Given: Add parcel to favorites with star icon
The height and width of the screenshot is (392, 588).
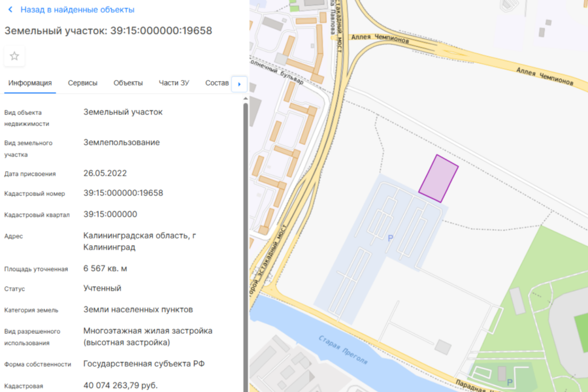Looking at the screenshot, I should tap(14, 56).
